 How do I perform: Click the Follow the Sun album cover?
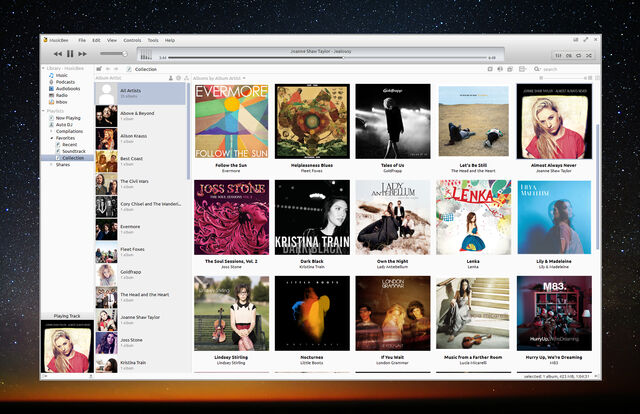coord(231,121)
